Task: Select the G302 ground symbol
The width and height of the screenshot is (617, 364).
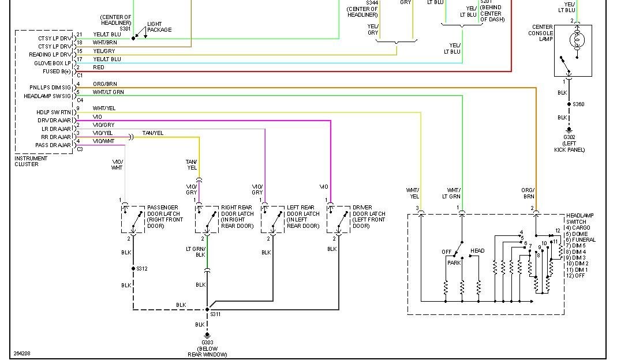Action: 569,130
